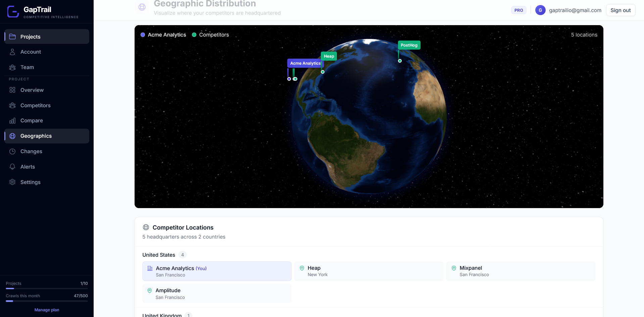This screenshot has width=644, height=317.
Task: Open the Projects menu item
Action: tap(47, 37)
